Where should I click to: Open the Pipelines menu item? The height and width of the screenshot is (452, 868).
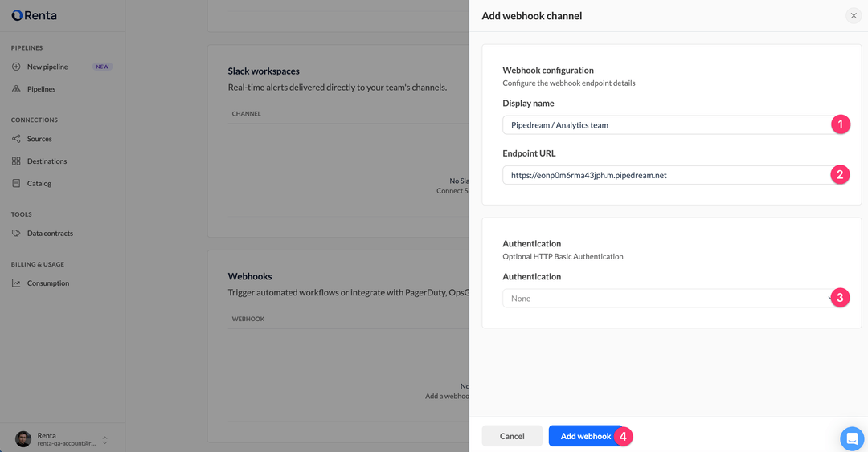(41, 89)
